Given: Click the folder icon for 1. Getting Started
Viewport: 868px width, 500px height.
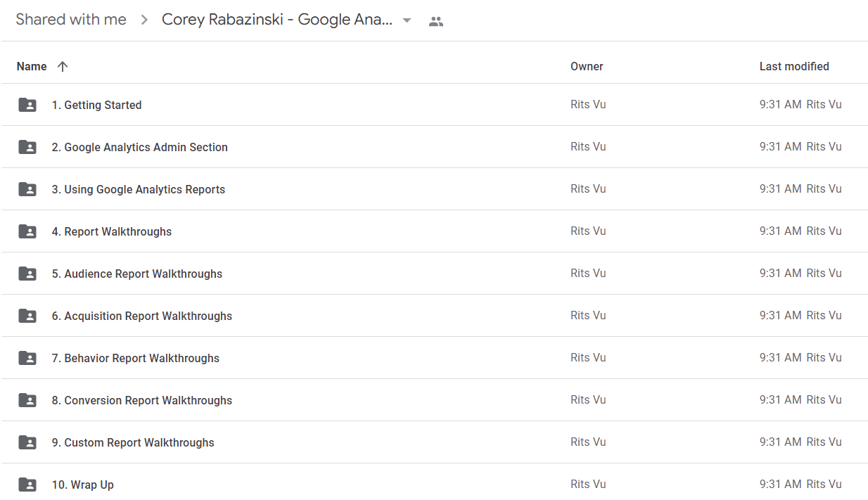Looking at the screenshot, I should (x=27, y=105).
